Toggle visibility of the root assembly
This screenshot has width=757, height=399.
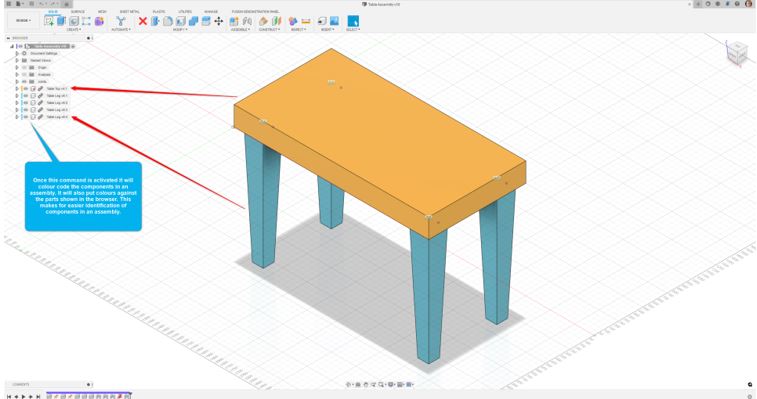(21, 46)
